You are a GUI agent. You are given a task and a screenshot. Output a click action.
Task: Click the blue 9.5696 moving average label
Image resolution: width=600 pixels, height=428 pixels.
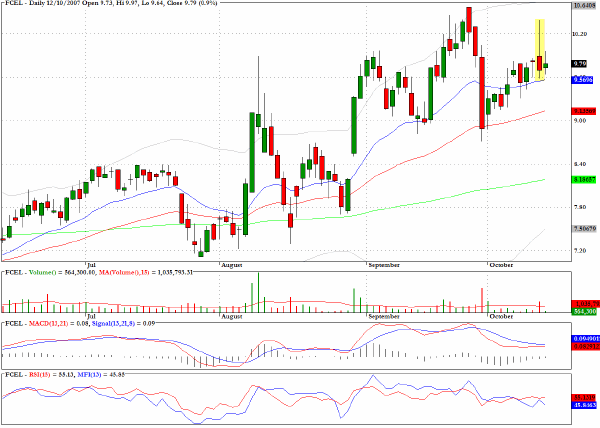583,80
